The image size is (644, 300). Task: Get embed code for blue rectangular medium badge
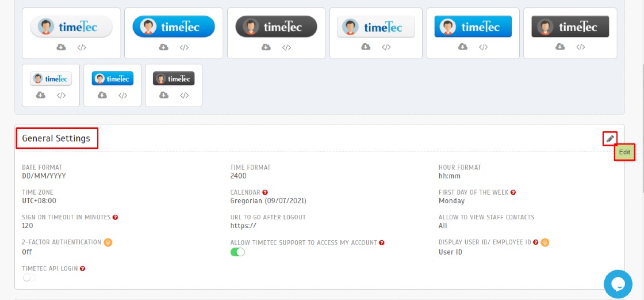point(484,47)
